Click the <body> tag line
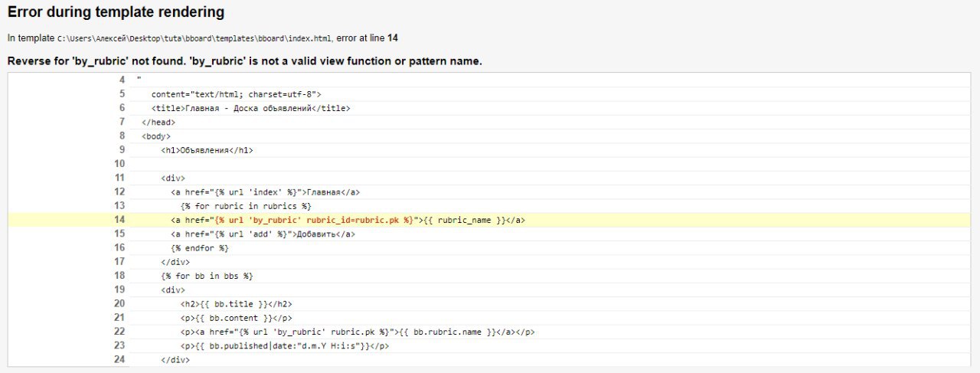This screenshot has width=980, height=373. (x=156, y=136)
